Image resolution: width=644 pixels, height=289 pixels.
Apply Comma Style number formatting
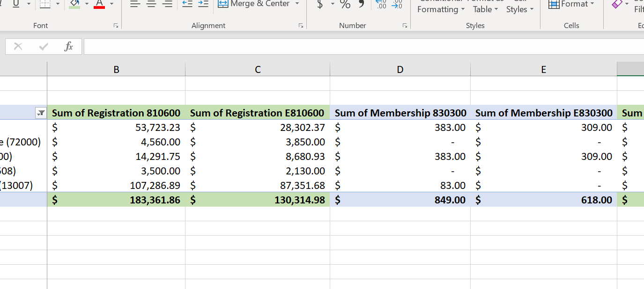point(360,5)
